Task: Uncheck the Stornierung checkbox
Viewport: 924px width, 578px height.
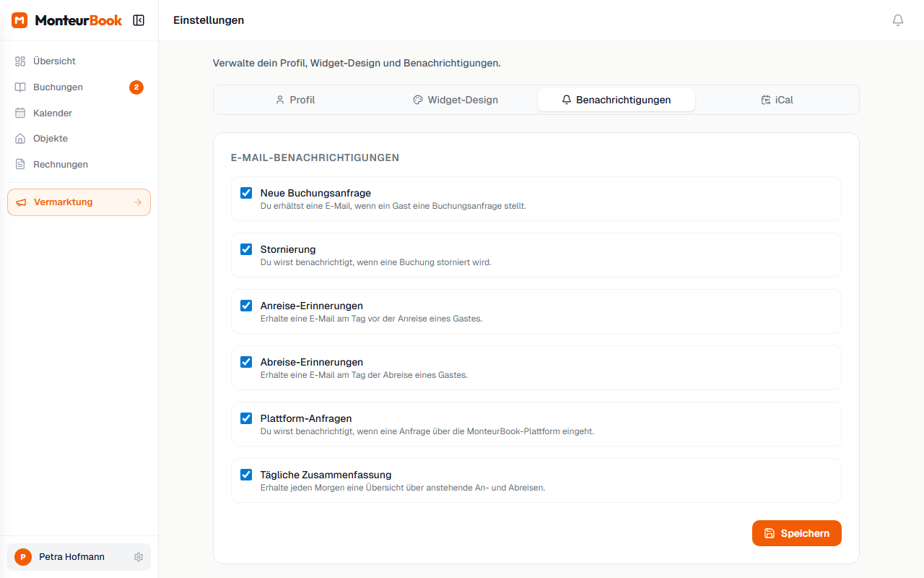Action: 246,249
